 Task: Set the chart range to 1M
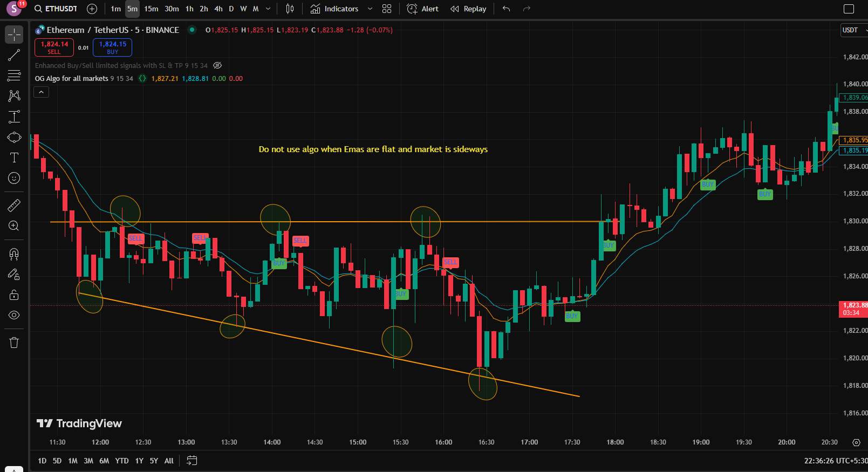coord(73,461)
